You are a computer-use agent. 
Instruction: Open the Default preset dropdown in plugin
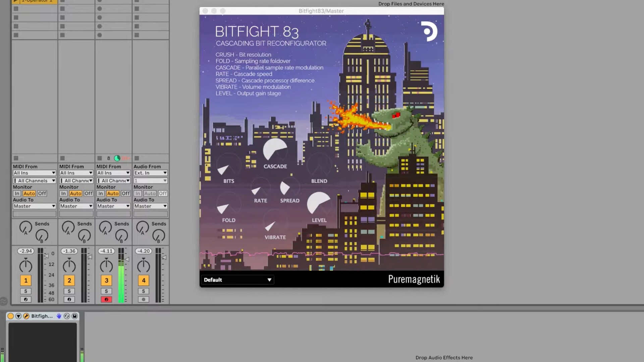[237, 280]
